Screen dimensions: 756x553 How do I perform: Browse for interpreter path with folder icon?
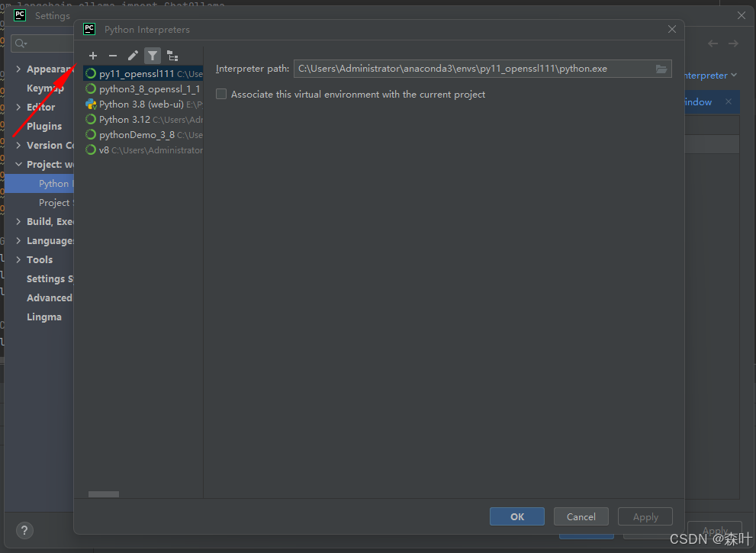pyautogui.click(x=661, y=69)
